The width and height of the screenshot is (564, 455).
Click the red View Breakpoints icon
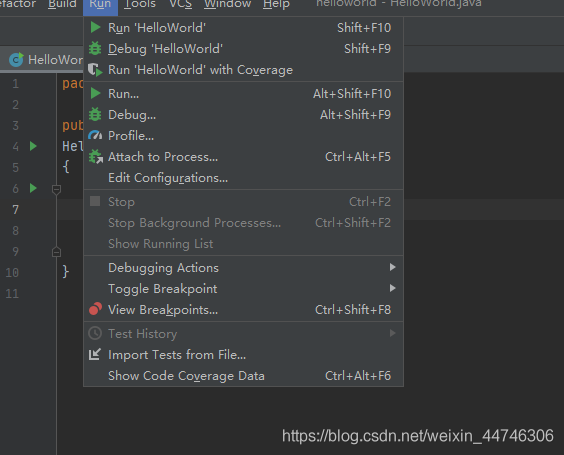click(x=95, y=309)
